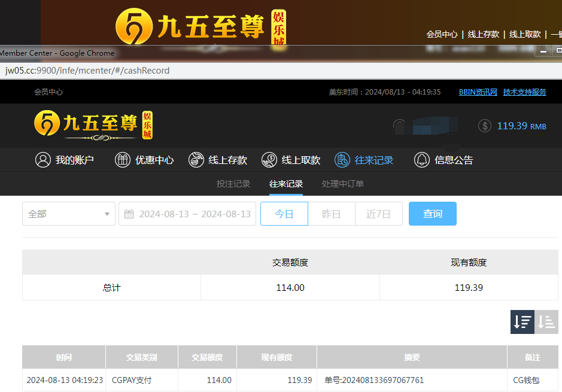Select the transaction records (往来记录) nav icon
Screen dimensions: 562x392
342,160
